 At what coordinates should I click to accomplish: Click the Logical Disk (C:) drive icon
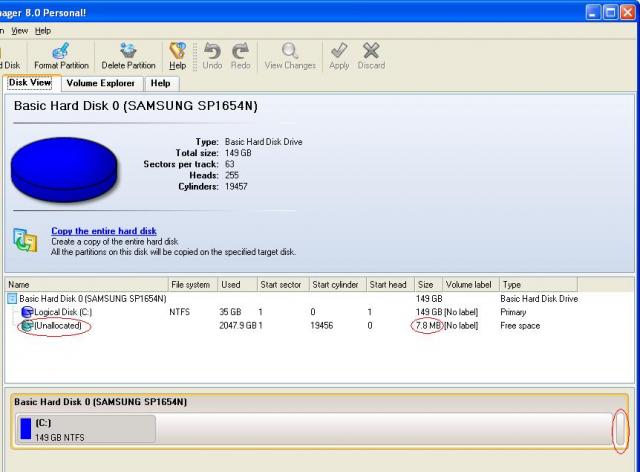[27, 312]
